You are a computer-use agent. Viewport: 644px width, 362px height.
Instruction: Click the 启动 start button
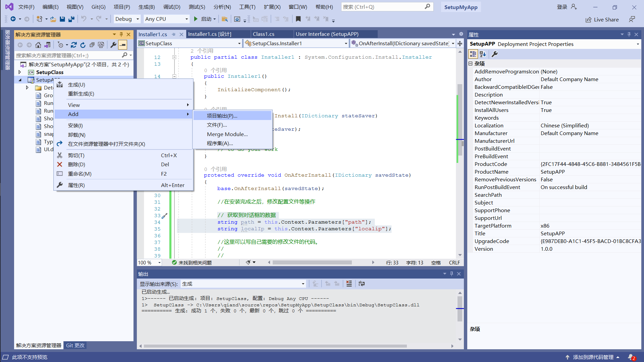coord(202,19)
